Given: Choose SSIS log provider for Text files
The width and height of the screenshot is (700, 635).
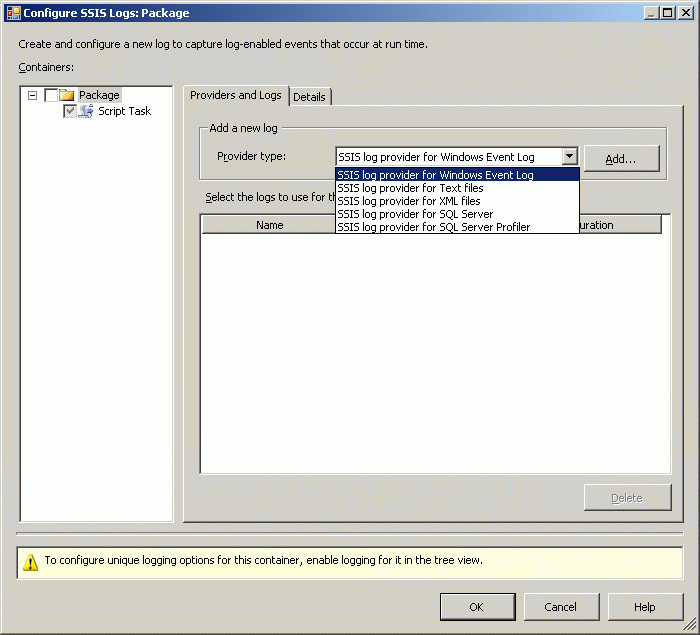Looking at the screenshot, I should tap(457, 188).
